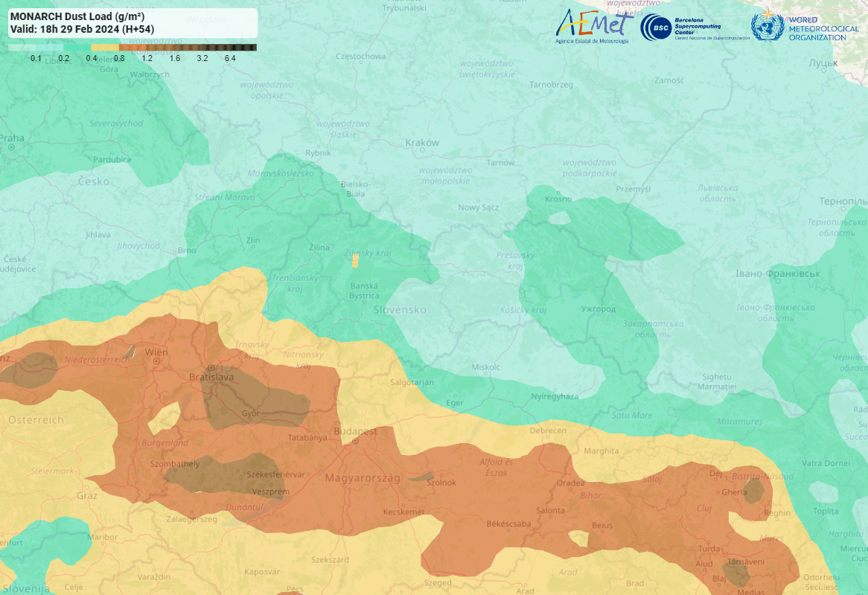Click the Debrecen city label
868x595 pixels.
pos(549,431)
